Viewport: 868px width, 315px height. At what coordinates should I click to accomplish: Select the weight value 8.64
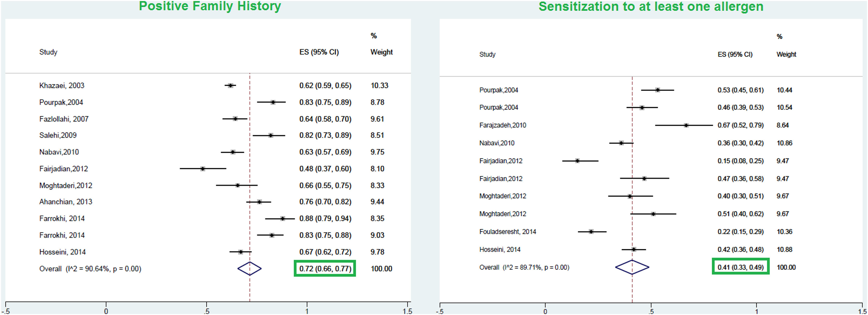pos(783,125)
